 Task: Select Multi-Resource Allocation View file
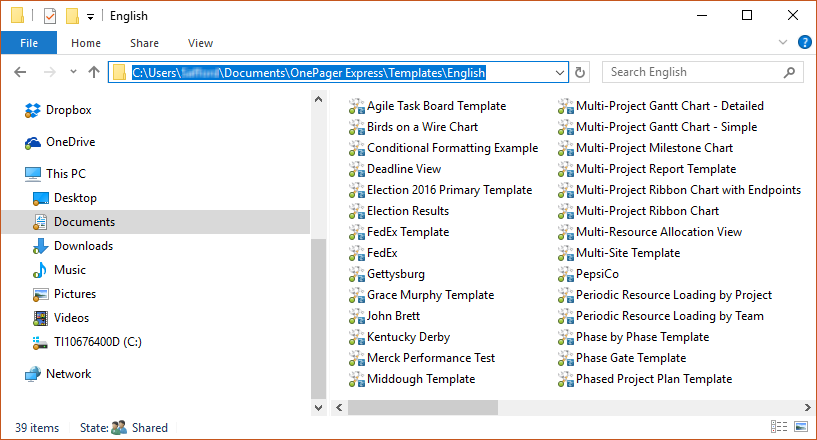(650, 232)
